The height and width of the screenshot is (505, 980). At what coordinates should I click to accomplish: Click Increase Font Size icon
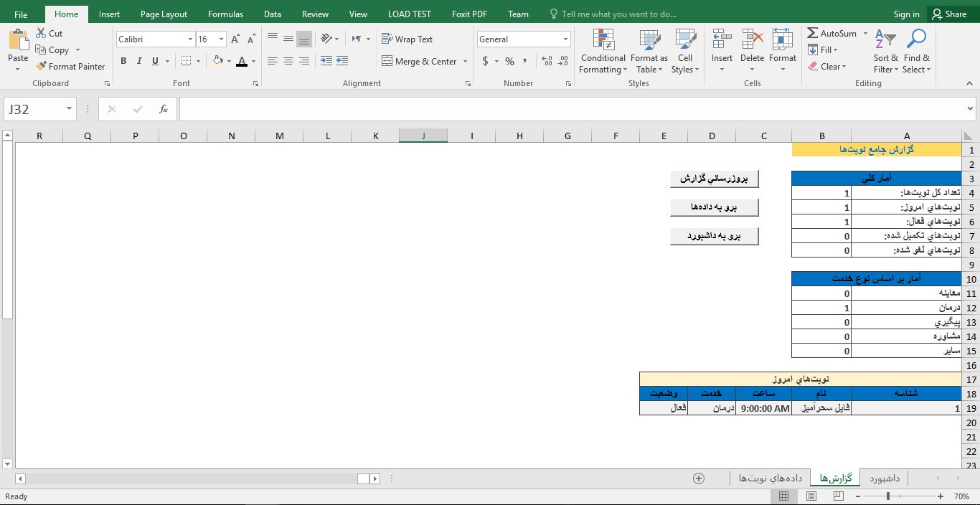tap(235, 39)
